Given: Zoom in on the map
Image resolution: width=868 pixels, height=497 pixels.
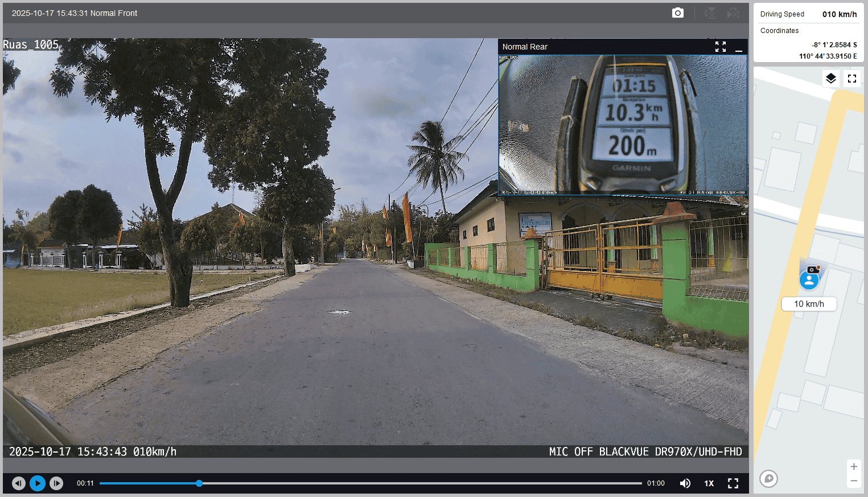Looking at the screenshot, I should pyautogui.click(x=854, y=467).
